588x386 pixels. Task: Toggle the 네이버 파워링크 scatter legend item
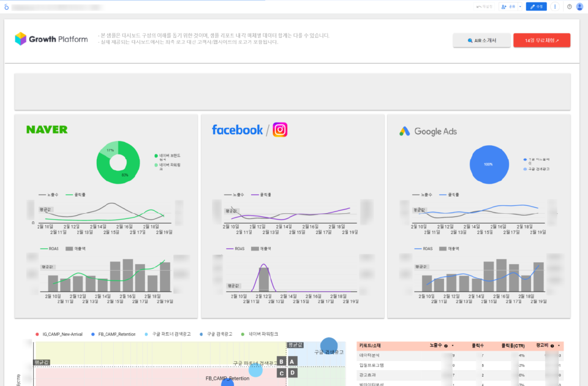coord(262,334)
